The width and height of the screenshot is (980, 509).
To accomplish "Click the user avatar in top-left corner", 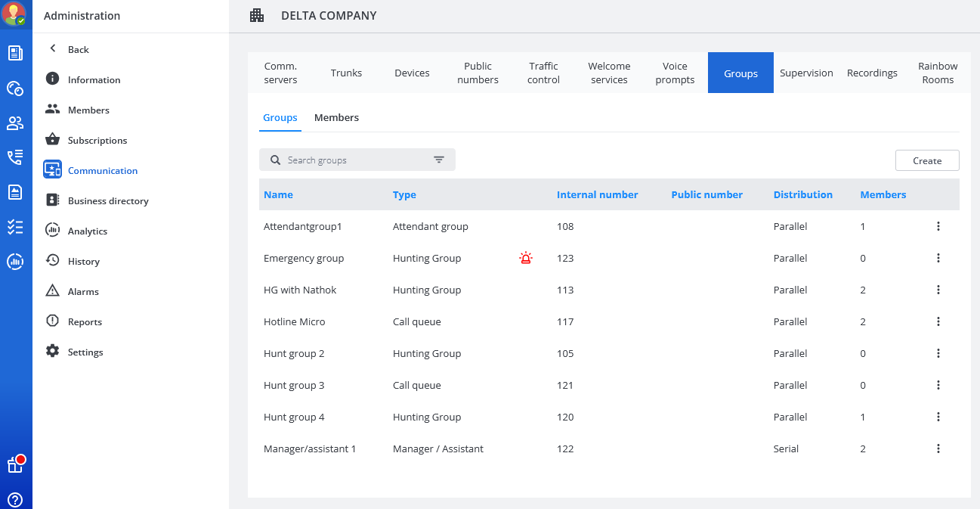I will [15, 14].
